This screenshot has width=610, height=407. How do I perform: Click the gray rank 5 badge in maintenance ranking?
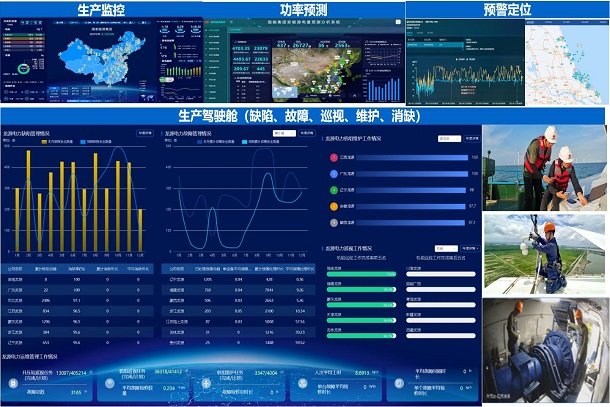[x=334, y=223]
